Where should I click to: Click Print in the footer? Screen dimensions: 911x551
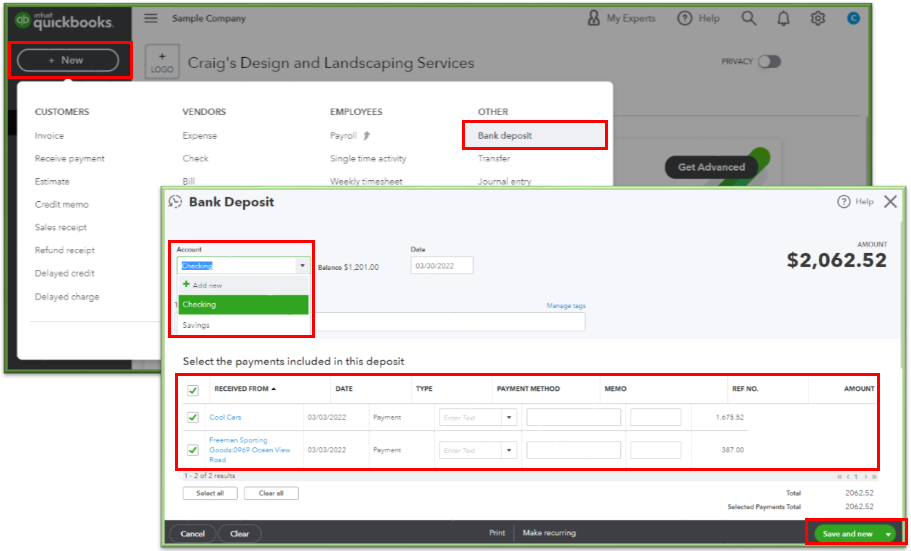(x=497, y=532)
